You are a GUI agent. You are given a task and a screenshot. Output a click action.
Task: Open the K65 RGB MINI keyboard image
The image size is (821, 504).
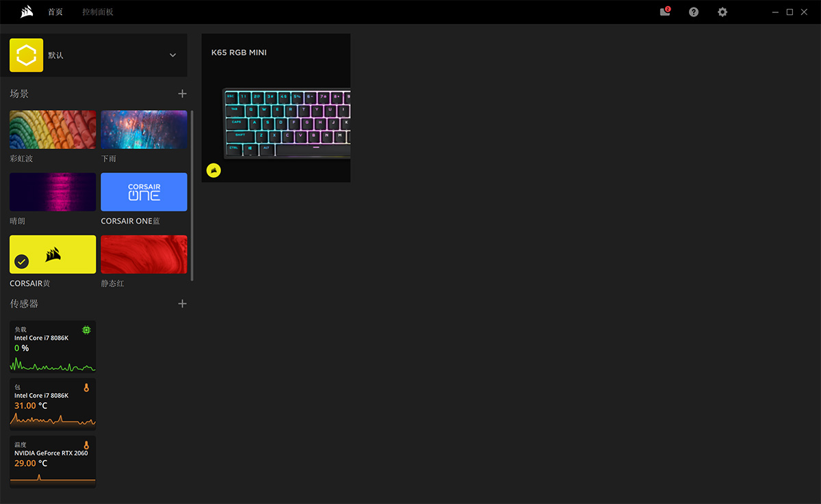click(287, 124)
